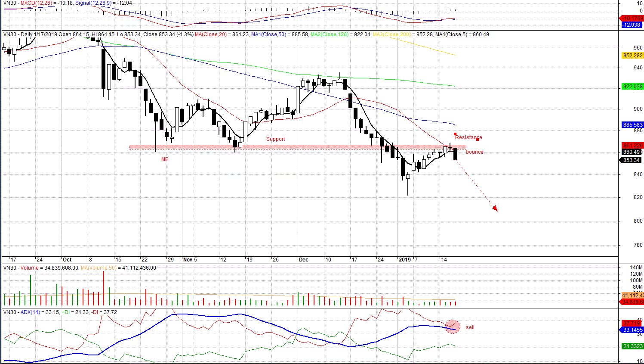Click the "VN30 - Volume" pane title
The width and height of the screenshot is (644, 364).
(x=21, y=268)
